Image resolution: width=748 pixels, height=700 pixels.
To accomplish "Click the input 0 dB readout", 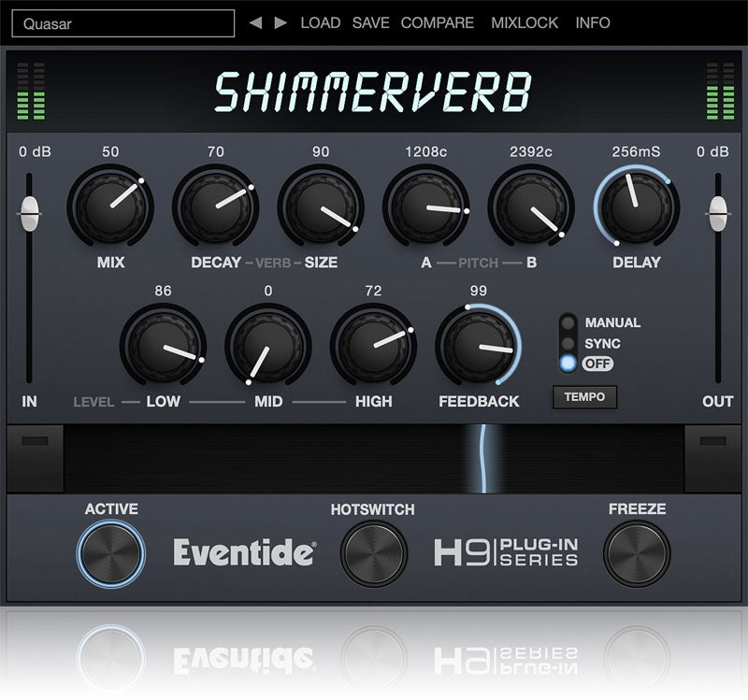I will coord(35,151).
